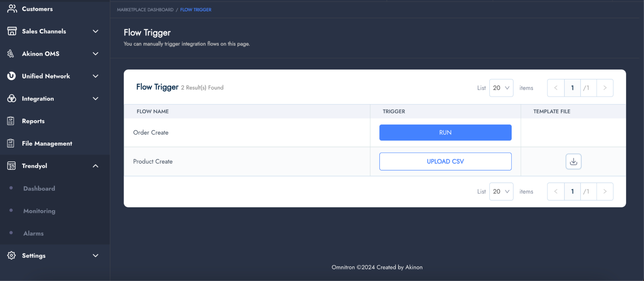
Task: Click the Akinon OMS sidebar icon
Action: (11, 53)
